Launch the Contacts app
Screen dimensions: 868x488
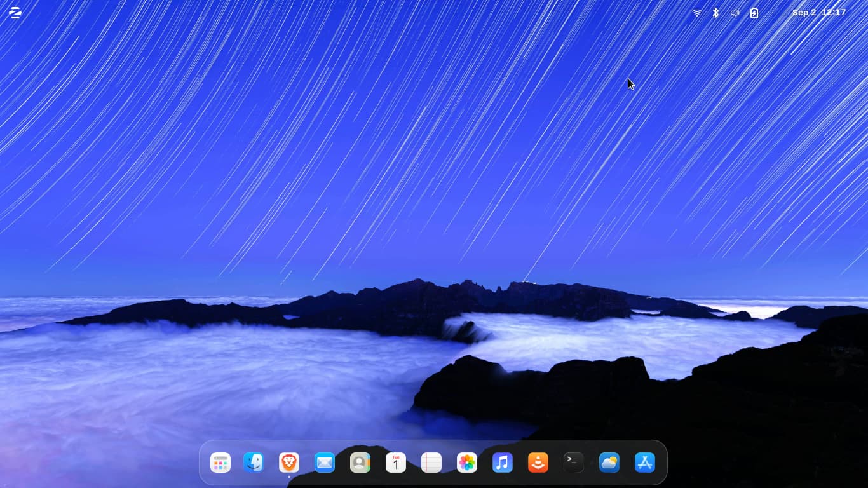360,463
